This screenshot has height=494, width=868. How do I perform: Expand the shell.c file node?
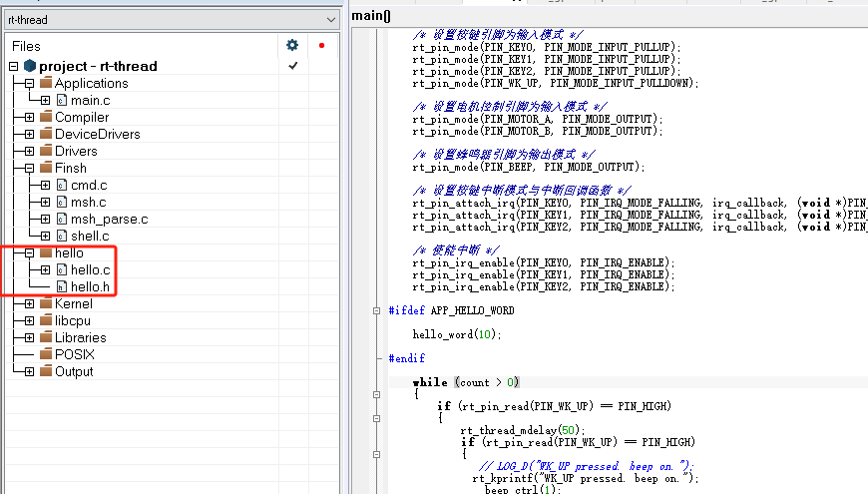pos(45,237)
